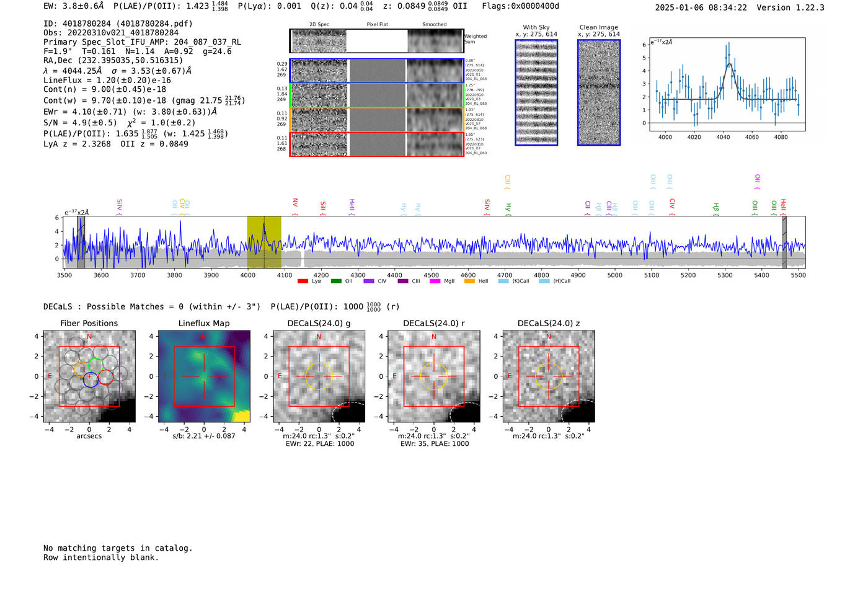The width and height of the screenshot is (868, 591).
Task: Click the Cont(n) = 9.00(±0.45)e-18 value
Action: (105, 89)
